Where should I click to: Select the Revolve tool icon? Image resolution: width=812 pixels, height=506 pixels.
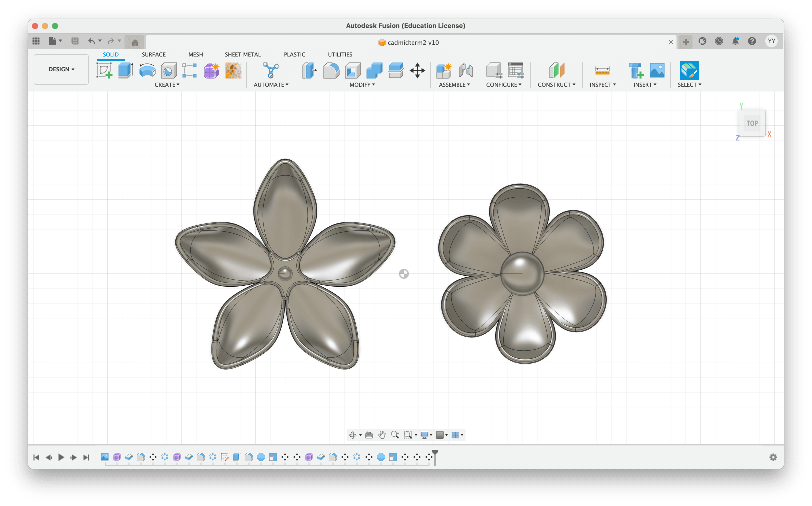tap(147, 70)
